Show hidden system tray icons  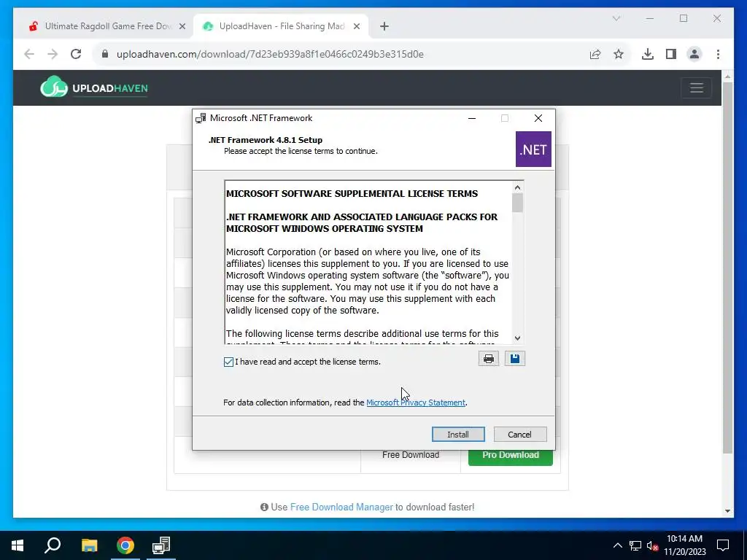click(x=617, y=545)
